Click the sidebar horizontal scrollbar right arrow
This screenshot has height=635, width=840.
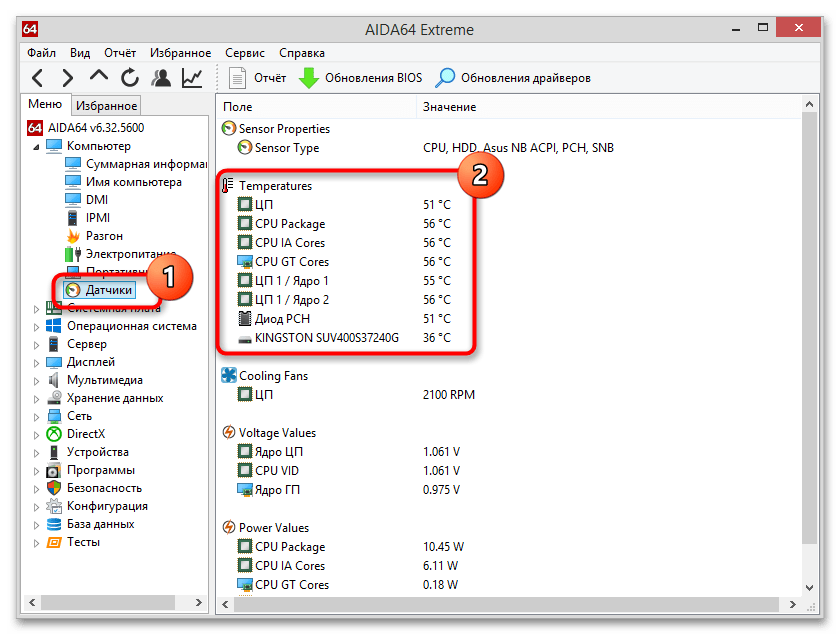pyautogui.click(x=199, y=602)
